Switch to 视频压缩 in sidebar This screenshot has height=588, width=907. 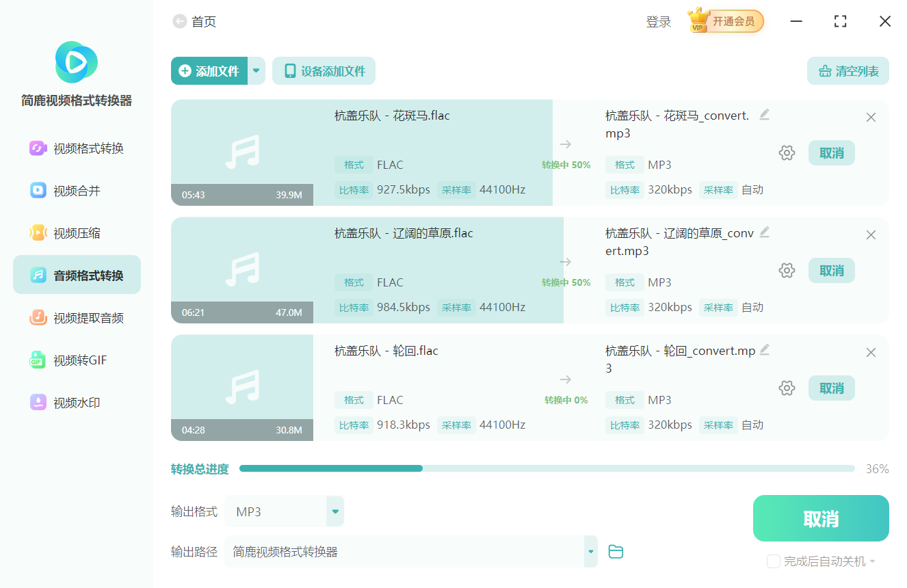(77, 233)
